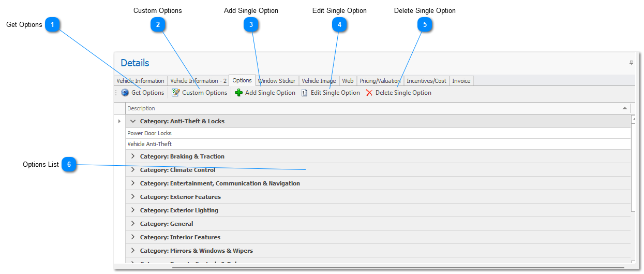Click the vertical scrollbar down arrow

click(x=633, y=263)
